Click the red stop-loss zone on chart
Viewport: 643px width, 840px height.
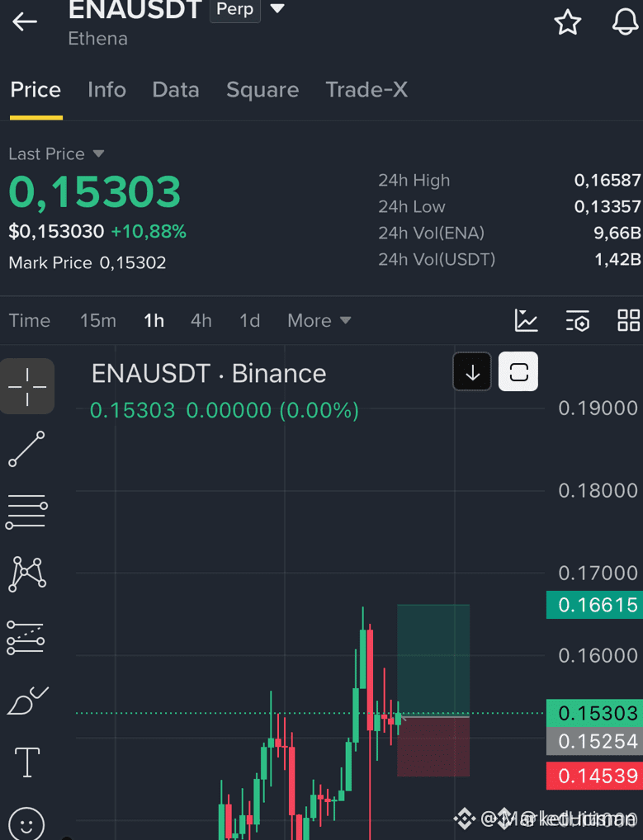click(x=433, y=747)
